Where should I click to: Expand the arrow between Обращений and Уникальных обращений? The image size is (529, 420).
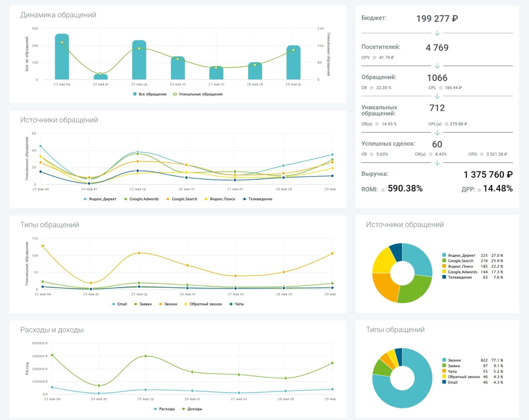[437, 96]
